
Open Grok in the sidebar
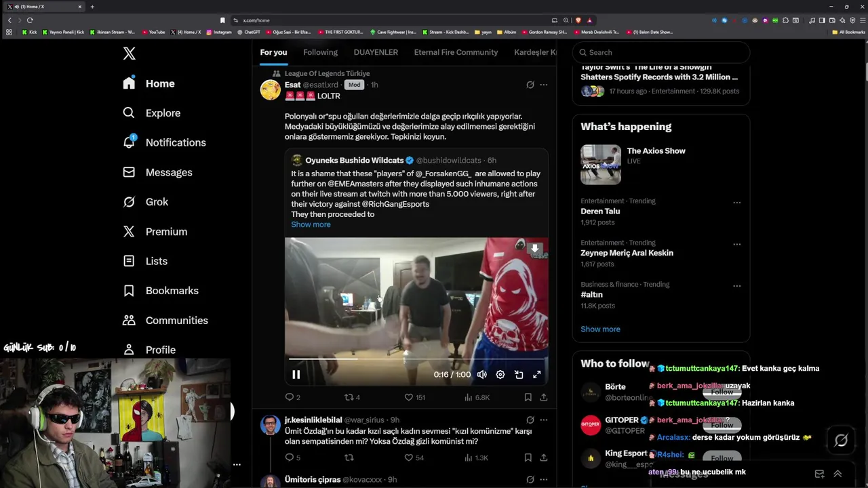[x=146, y=202]
